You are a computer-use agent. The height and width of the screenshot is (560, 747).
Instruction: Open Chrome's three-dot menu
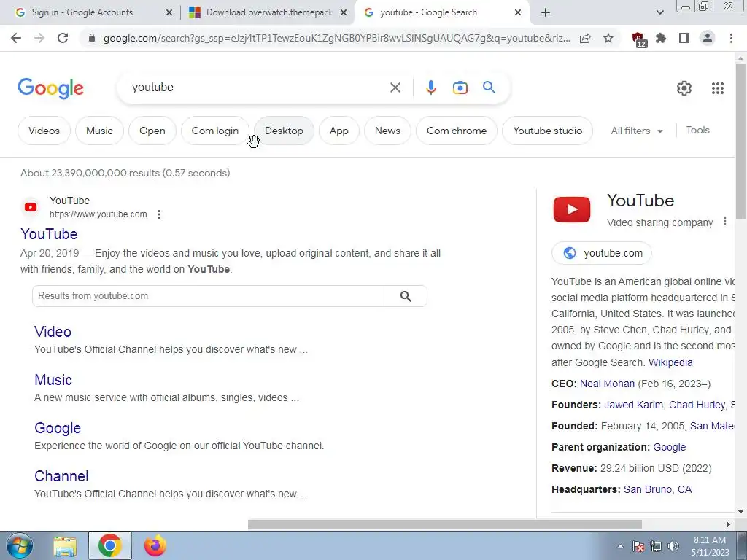point(731,38)
